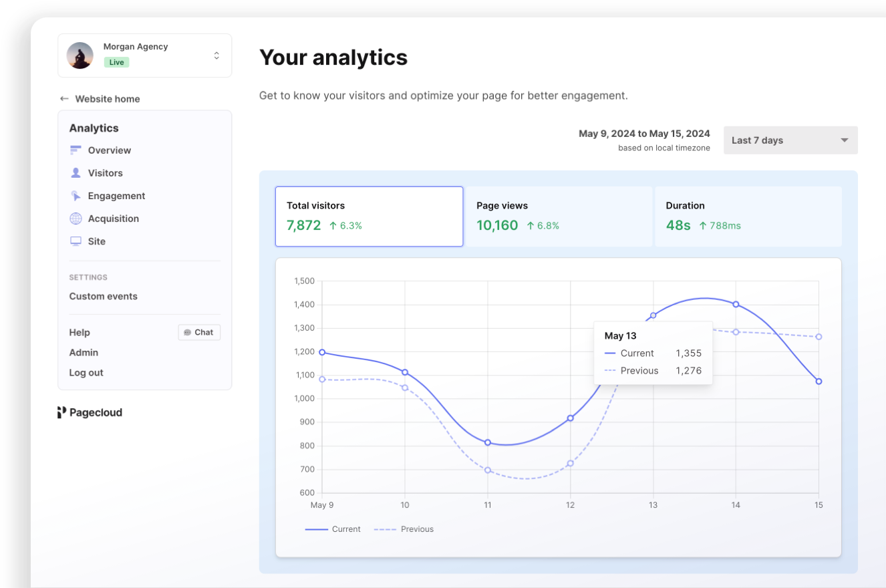This screenshot has width=886, height=588.
Task: Click the Previous data point for May 9
Action: (x=322, y=379)
